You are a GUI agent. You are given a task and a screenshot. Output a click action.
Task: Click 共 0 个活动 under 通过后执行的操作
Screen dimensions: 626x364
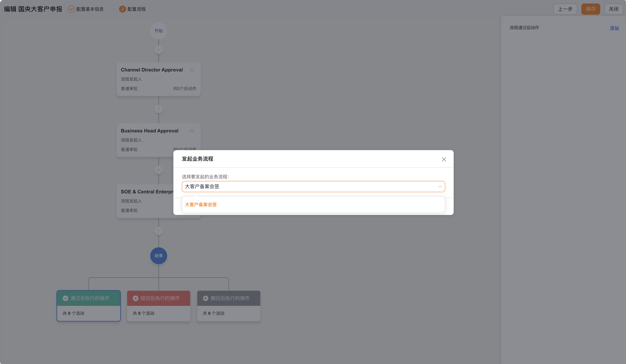click(73, 313)
